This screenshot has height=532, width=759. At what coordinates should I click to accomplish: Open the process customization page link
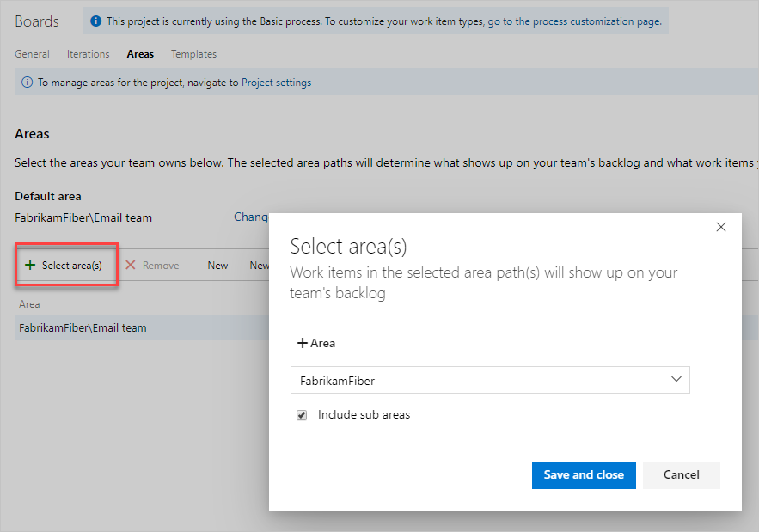[x=574, y=21]
